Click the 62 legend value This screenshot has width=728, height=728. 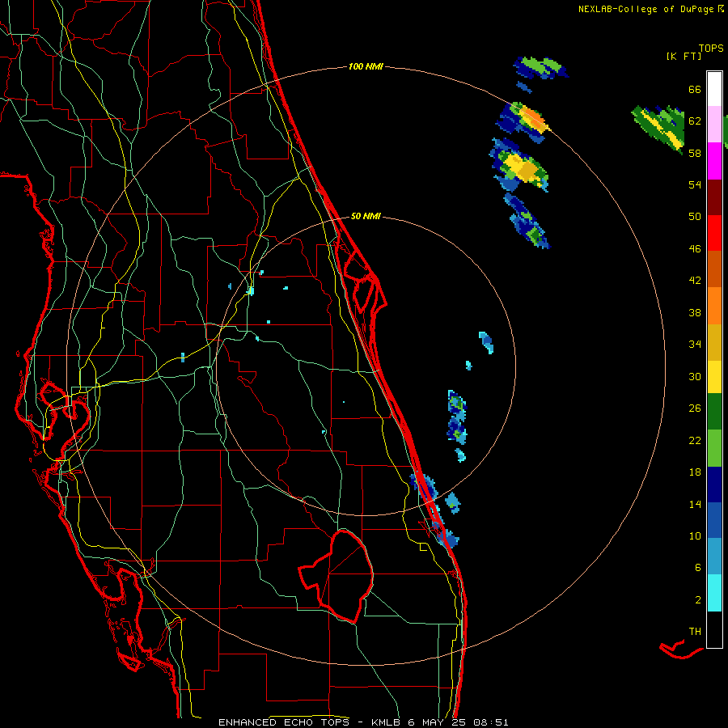coord(695,121)
